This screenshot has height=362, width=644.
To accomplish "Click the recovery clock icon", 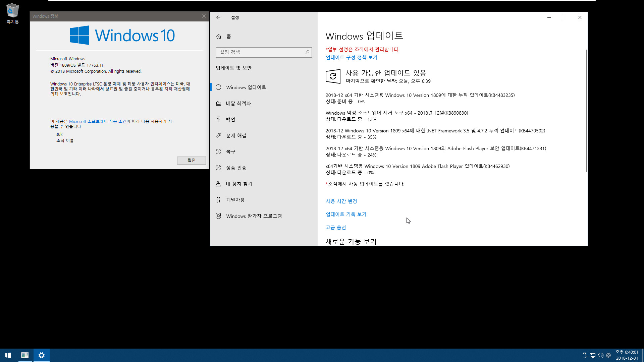I will tap(218, 152).
